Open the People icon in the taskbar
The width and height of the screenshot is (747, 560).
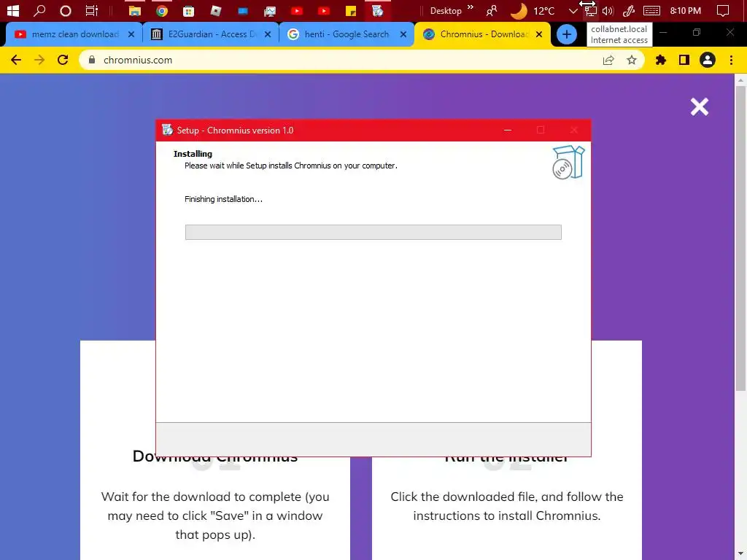(492, 10)
